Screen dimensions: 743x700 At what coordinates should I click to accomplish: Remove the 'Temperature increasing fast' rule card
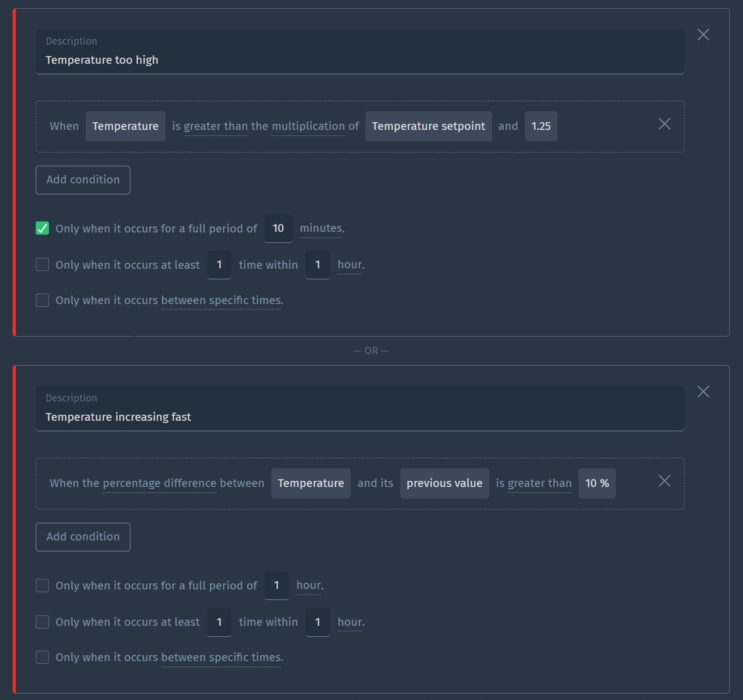coord(703,391)
